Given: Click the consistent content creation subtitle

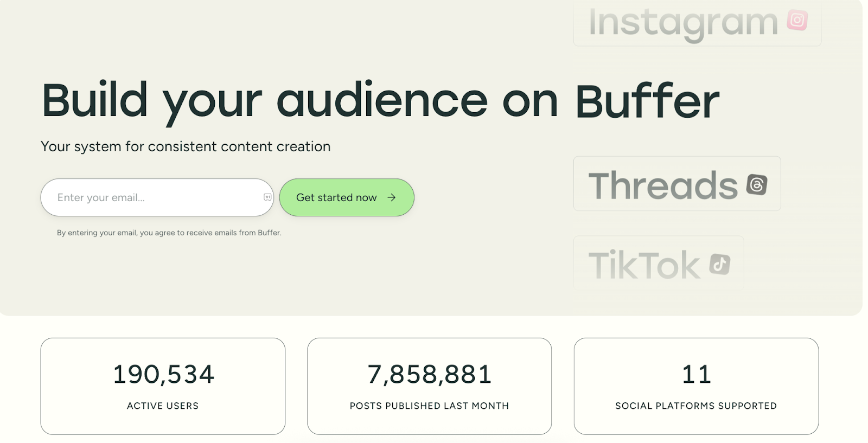Looking at the screenshot, I should [x=186, y=146].
